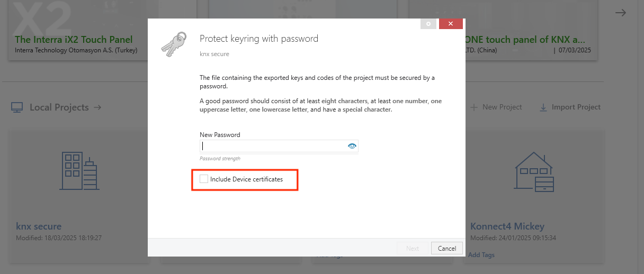This screenshot has height=274, width=644.
Task: Click the house icon on Konnect4 Mickey
Action: [x=535, y=172]
